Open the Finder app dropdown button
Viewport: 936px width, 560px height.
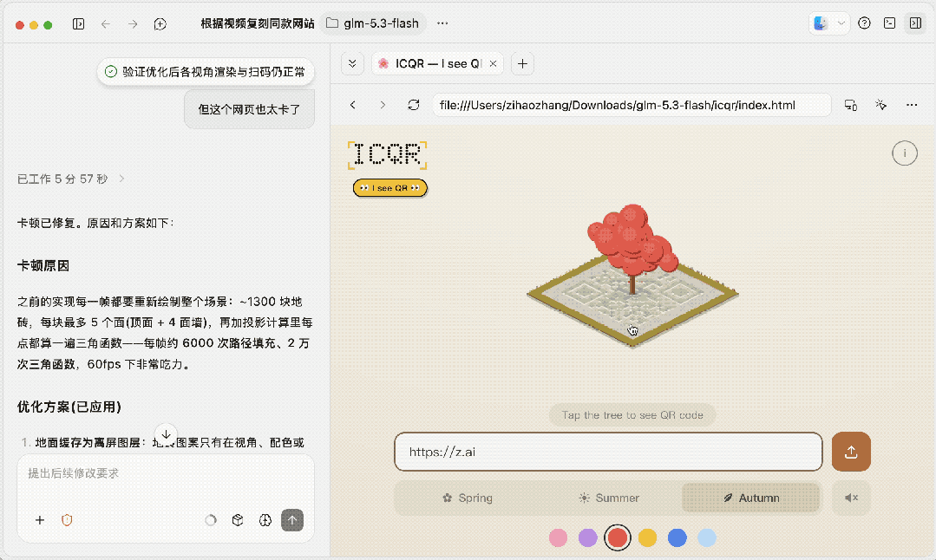pyautogui.click(x=829, y=23)
